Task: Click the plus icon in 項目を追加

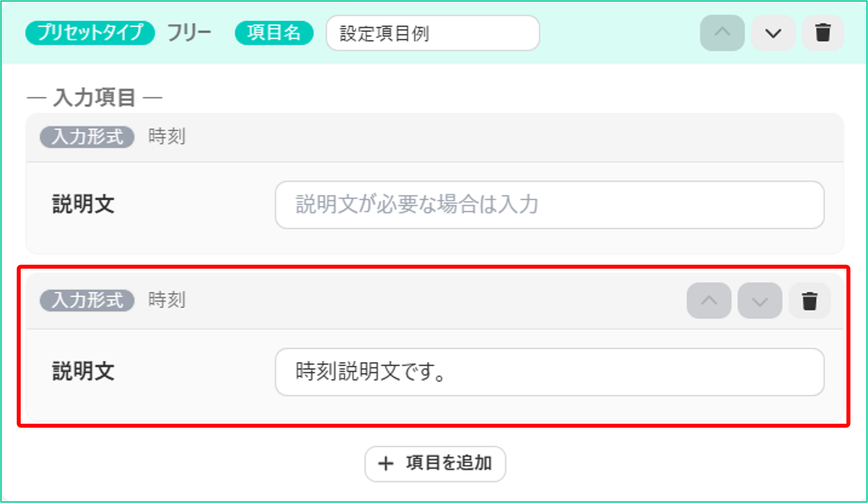Action: point(386,463)
